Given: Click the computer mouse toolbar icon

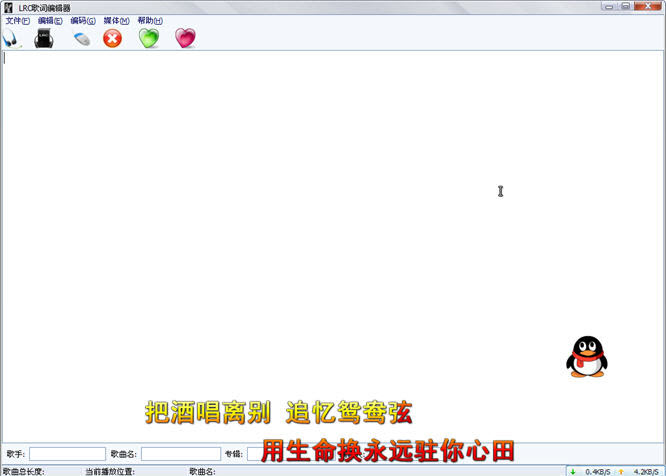Looking at the screenshot, I should pos(82,39).
